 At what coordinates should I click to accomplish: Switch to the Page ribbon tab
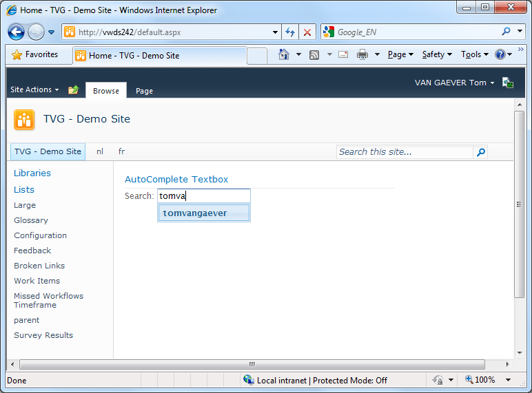[144, 91]
